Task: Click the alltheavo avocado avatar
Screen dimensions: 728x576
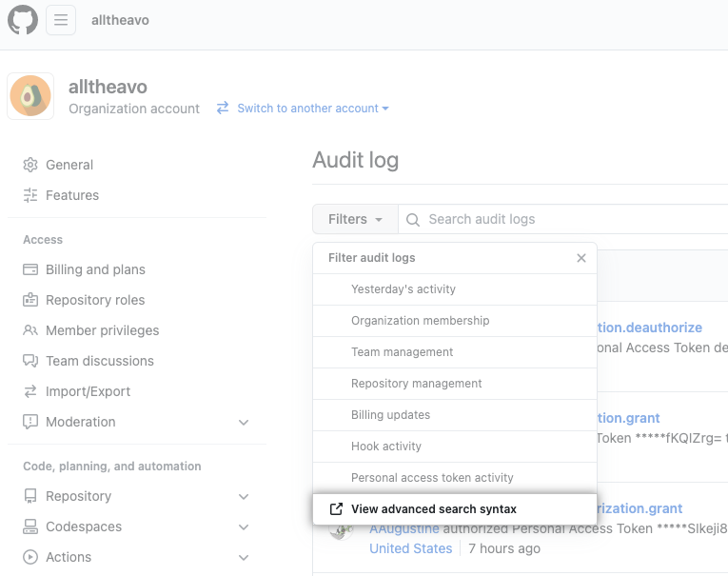Action: click(x=30, y=97)
